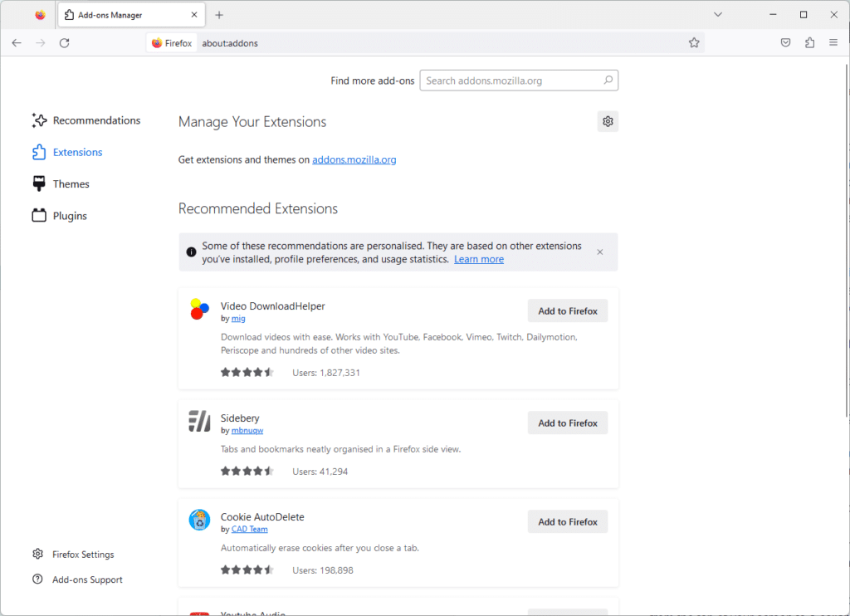The image size is (850, 616).
Task: Close the Add-ons Manager tab
Action: pyautogui.click(x=194, y=15)
